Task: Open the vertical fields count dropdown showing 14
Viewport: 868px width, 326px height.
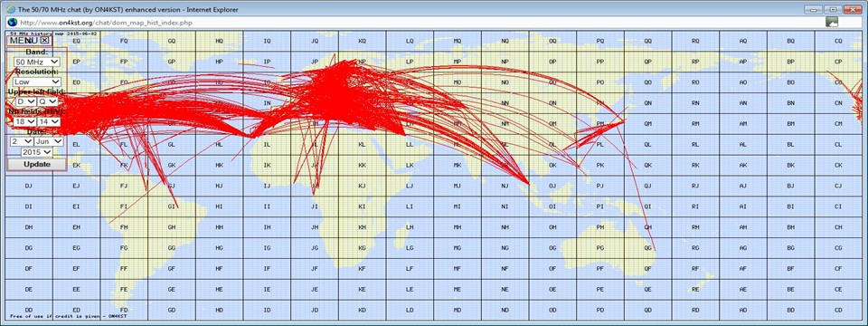Action: coord(49,120)
